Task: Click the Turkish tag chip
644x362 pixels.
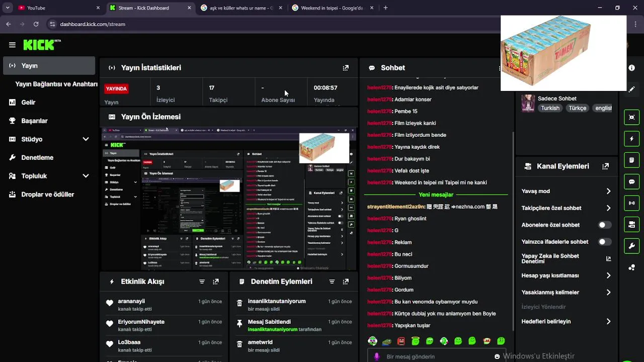Action: 550,108
